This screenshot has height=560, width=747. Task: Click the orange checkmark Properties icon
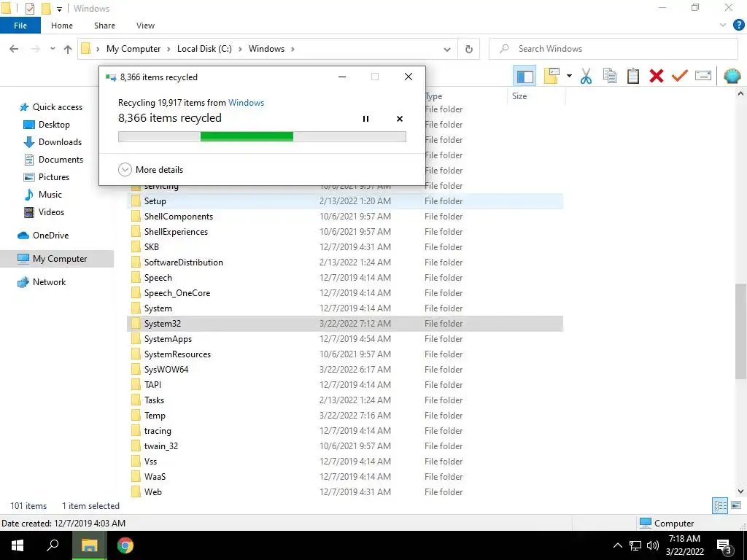pyautogui.click(x=679, y=76)
